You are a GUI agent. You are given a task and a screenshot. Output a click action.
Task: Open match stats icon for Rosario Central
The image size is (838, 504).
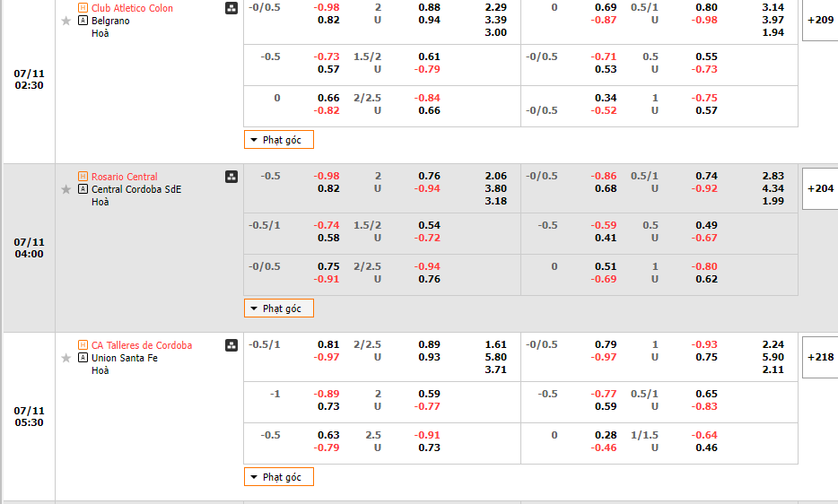click(x=231, y=177)
